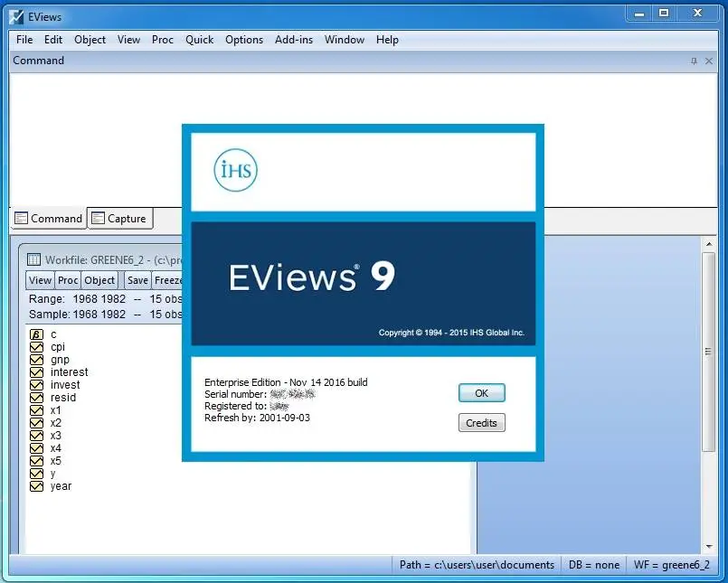Click the Path status bar entry
This screenshot has height=583, width=728.
[x=477, y=565]
